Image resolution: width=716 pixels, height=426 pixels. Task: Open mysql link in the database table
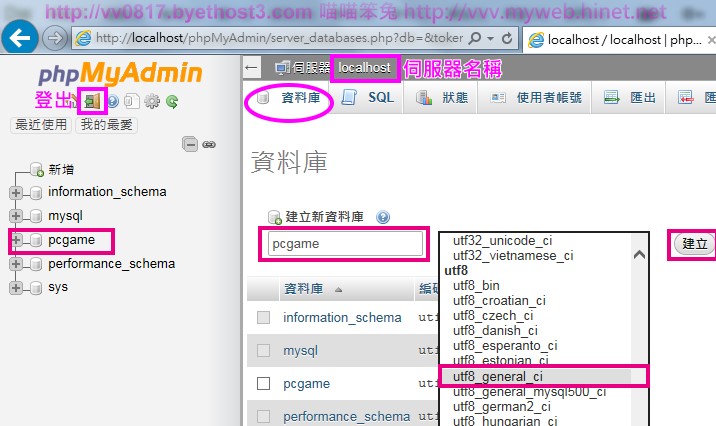click(x=300, y=351)
